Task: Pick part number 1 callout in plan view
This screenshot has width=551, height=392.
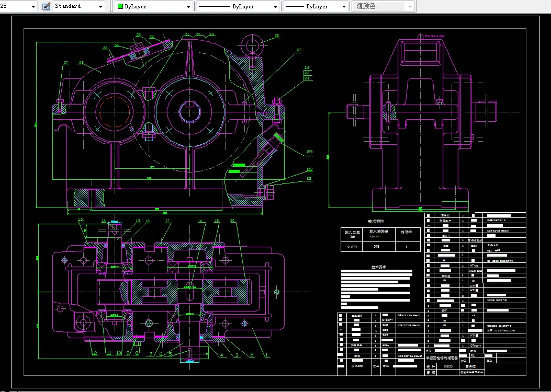Action: (266, 355)
